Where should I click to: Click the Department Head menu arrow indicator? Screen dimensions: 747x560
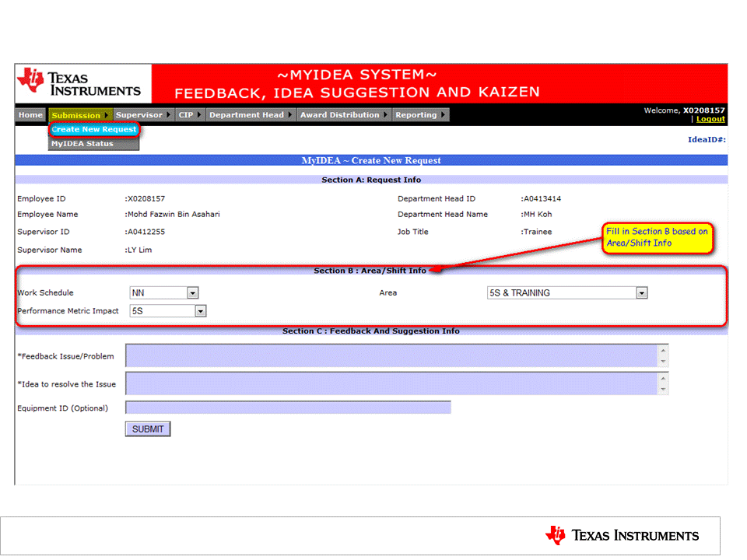(289, 115)
